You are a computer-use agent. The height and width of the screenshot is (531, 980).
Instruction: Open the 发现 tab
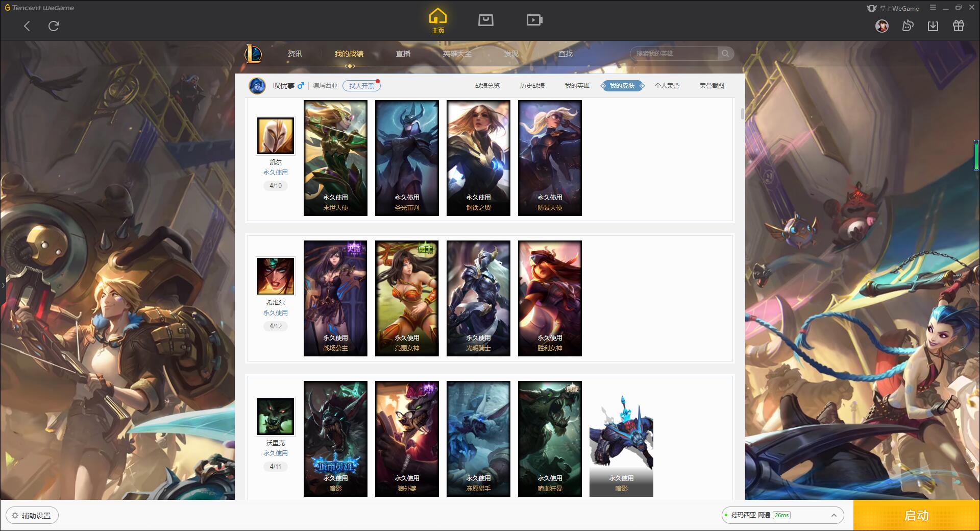coord(511,54)
